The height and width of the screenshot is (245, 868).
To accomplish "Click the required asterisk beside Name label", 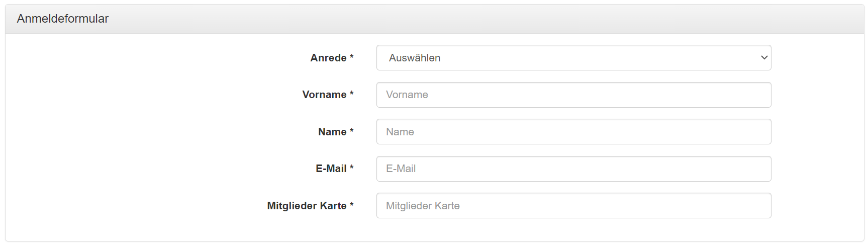I will tap(352, 131).
